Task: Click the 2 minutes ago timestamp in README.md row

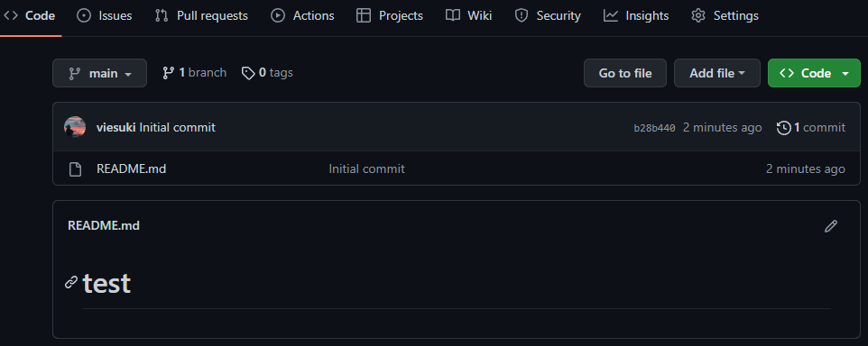Action: [x=806, y=168]
